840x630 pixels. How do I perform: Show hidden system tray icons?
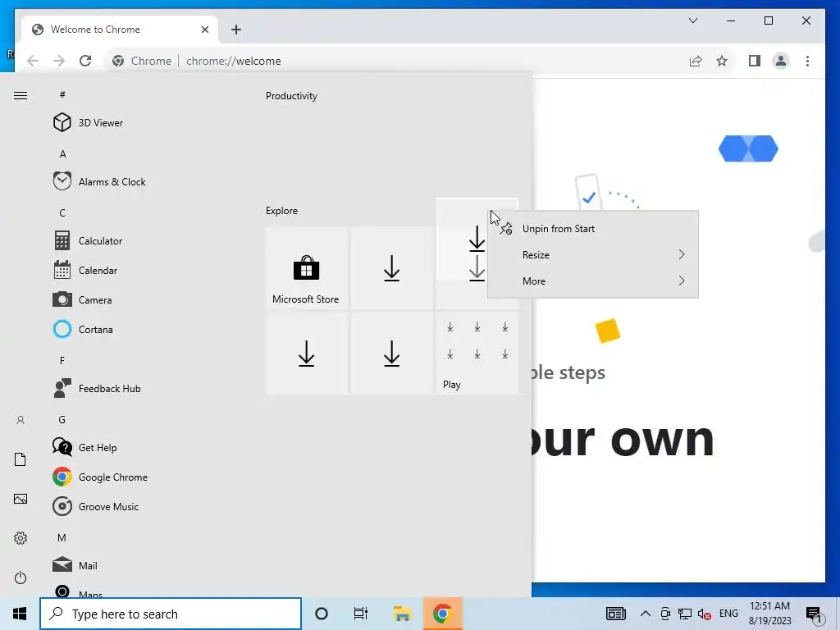click(645, 614)
